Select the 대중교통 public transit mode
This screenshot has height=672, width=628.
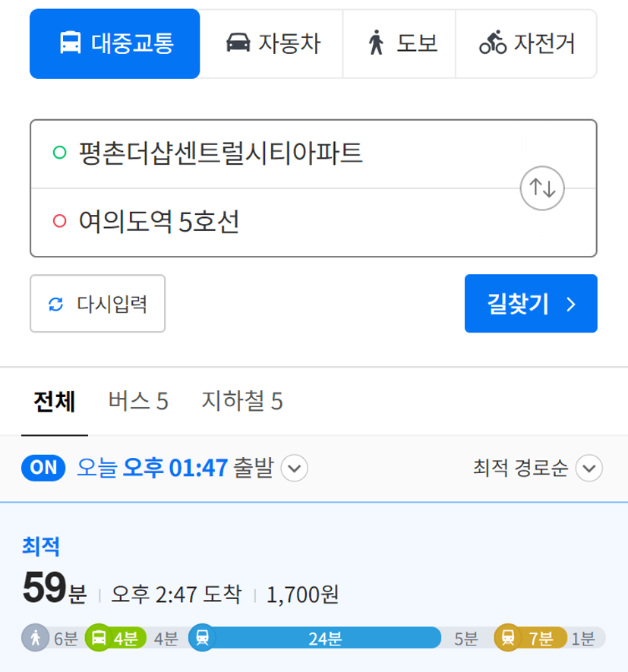[115, 44]
